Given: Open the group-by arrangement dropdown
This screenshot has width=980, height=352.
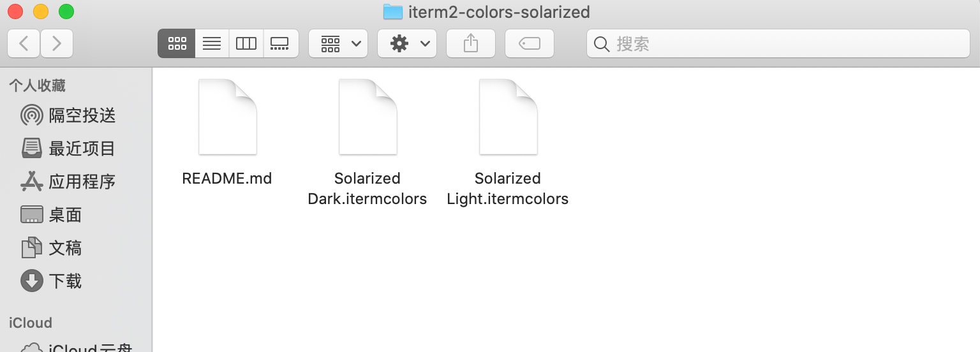Looking at the screenshot, I should click(x=338, y=43).
